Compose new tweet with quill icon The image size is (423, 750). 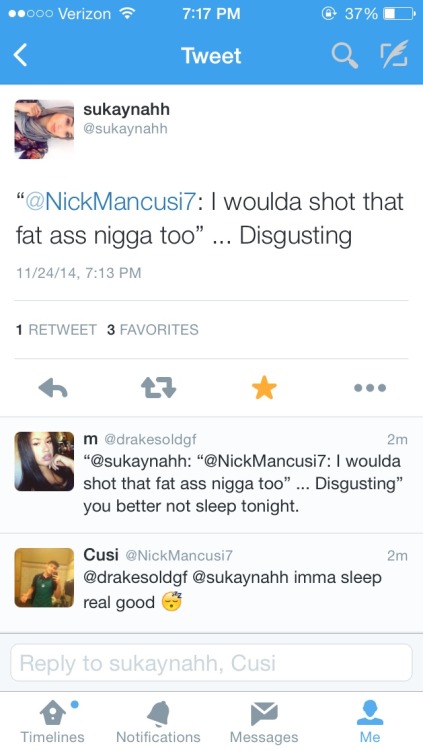[x=394, y=55]
